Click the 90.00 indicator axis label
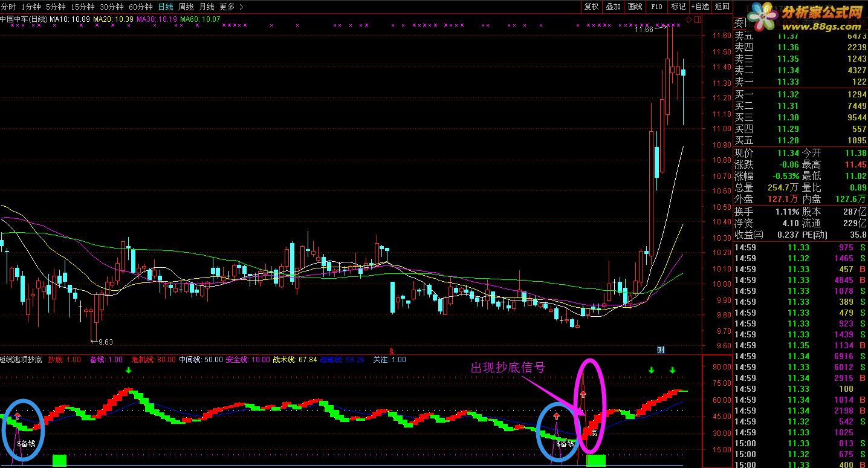 (x=722, y=366)
